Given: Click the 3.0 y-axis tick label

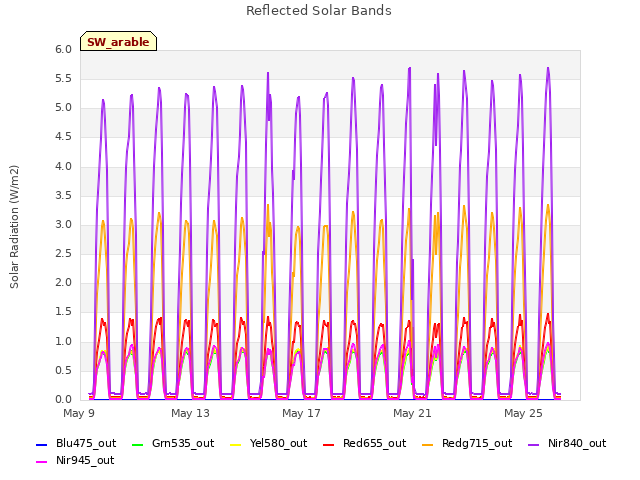Looking at the screenshot, I should (63, 224).
